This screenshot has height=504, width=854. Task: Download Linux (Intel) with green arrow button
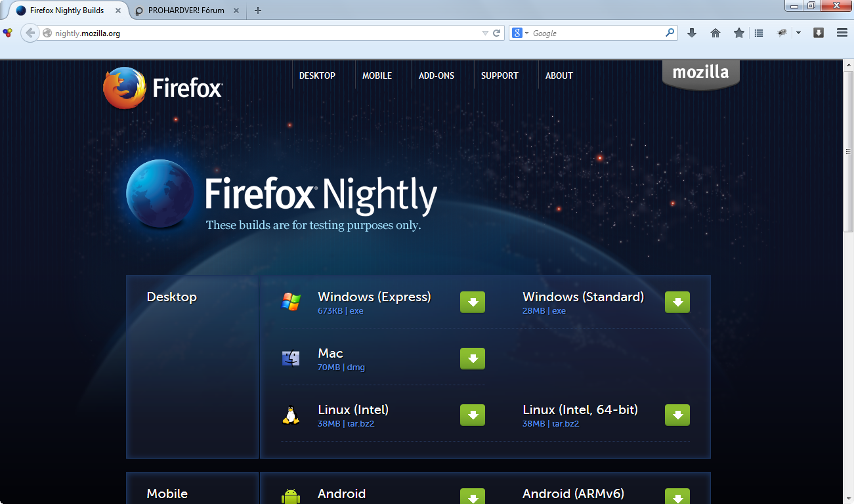pos(473,415)
